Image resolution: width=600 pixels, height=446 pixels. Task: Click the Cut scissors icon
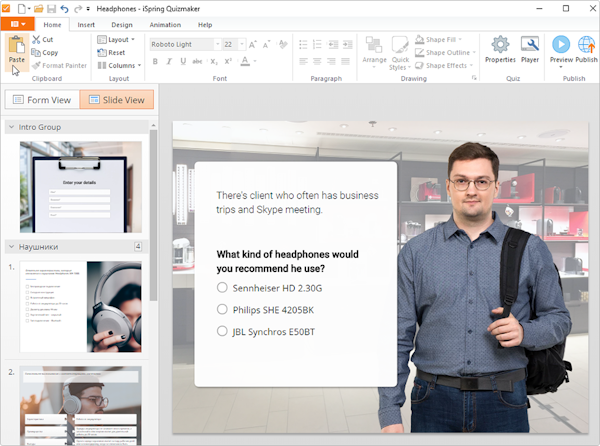tap(35, 40)
